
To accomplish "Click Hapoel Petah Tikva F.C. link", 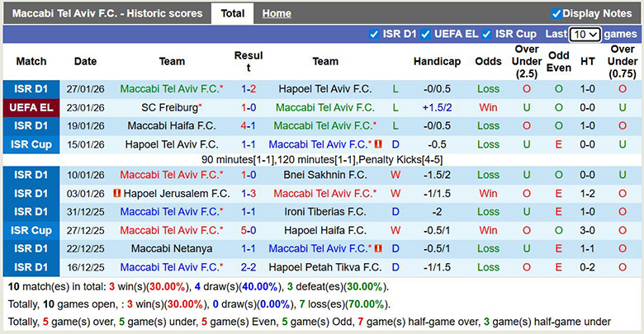I will [x=325, y=267].
